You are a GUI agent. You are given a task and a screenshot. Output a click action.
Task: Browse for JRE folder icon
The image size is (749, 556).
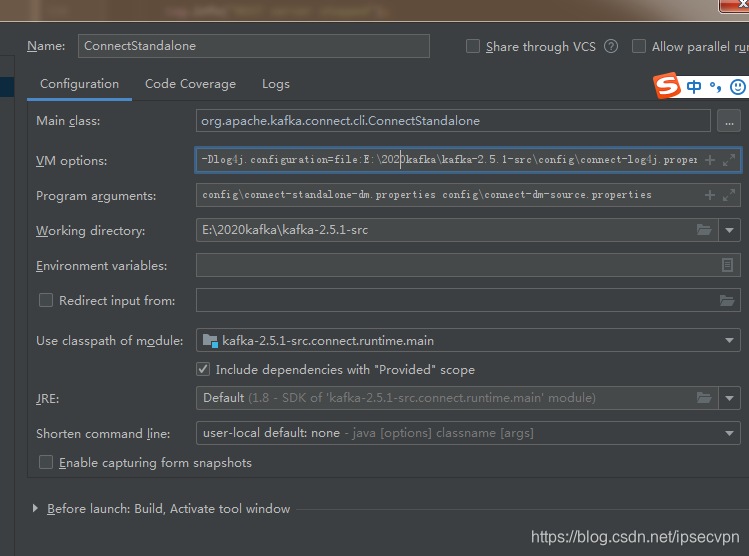click(704, 398)
